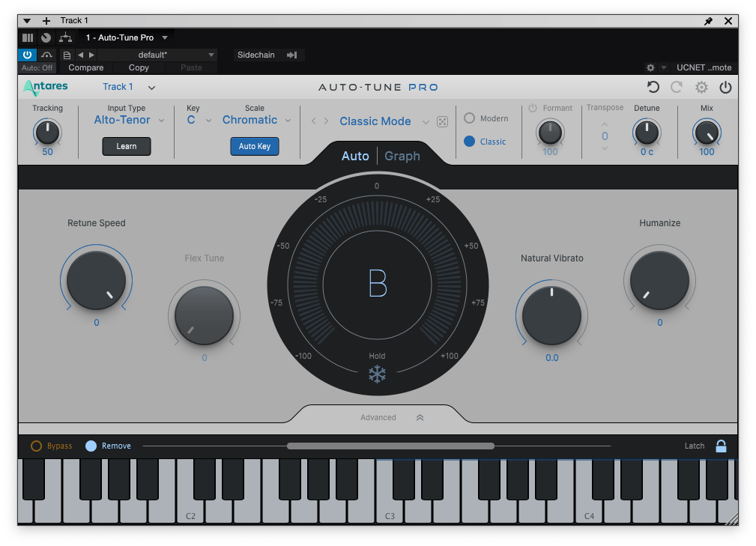This screenshot has height=546, width=756.
Task: Open Input Type Alto-Tenor dropdown
Action: click(162, 121)
